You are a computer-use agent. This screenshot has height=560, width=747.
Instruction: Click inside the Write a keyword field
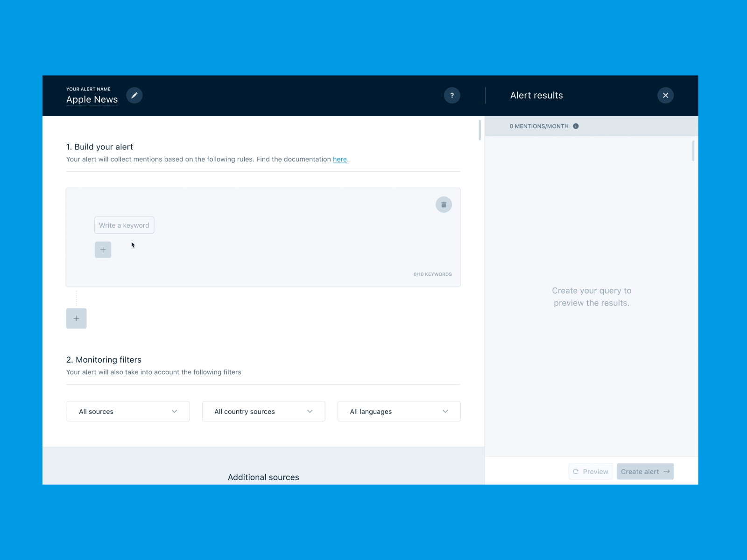tap(124, 225)
